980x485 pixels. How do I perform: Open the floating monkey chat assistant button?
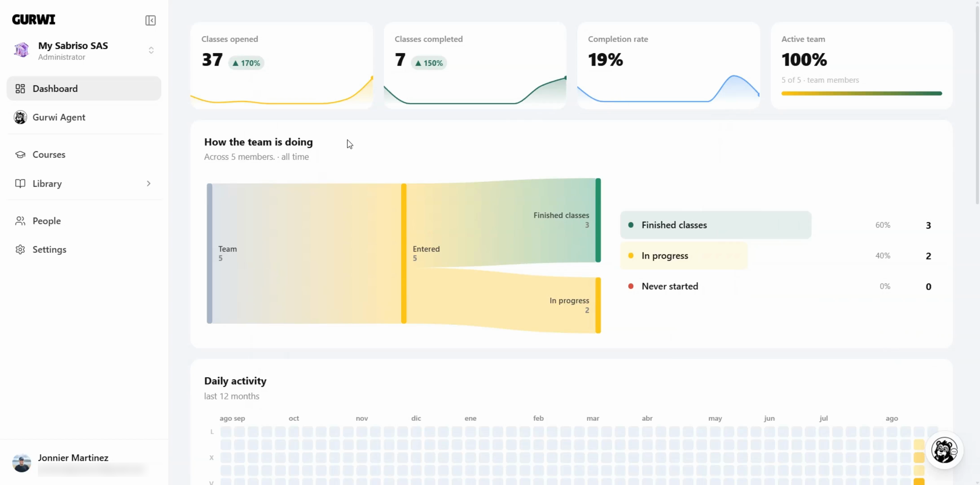point(944,450)
